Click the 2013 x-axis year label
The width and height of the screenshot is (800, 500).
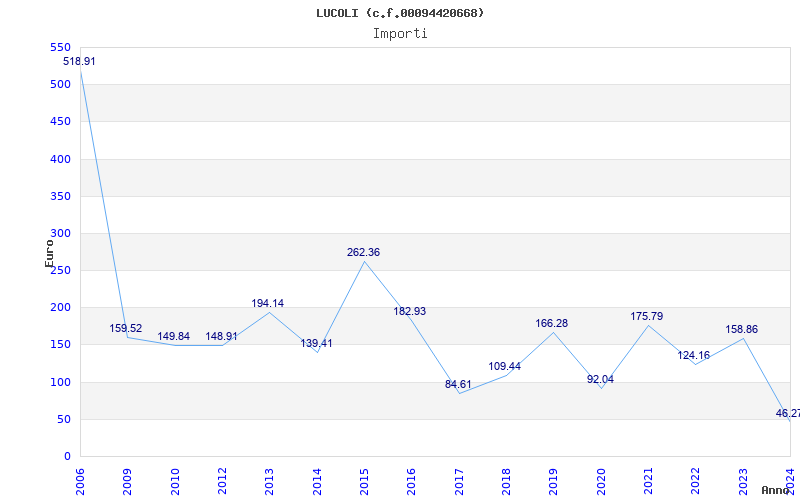pyautogui.click(x=269, y=482)
